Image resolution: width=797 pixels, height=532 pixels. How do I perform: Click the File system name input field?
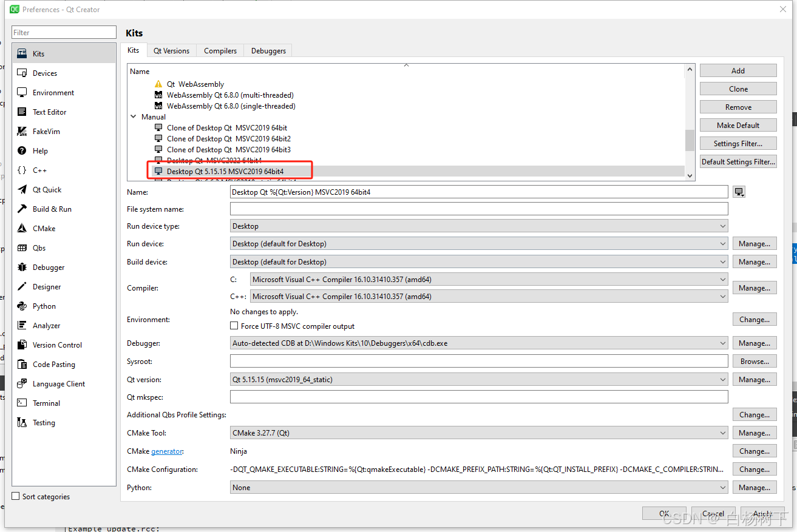click(479, 209)
